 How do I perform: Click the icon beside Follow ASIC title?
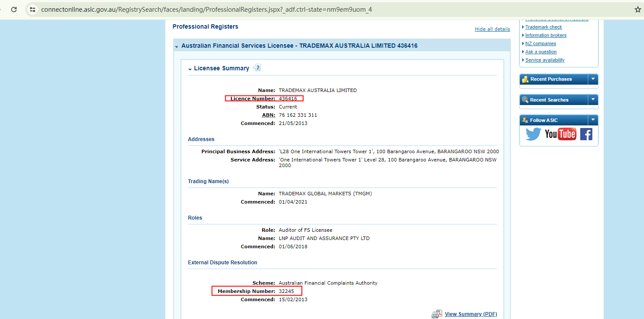pyautogui.click(x=525, y=120)
